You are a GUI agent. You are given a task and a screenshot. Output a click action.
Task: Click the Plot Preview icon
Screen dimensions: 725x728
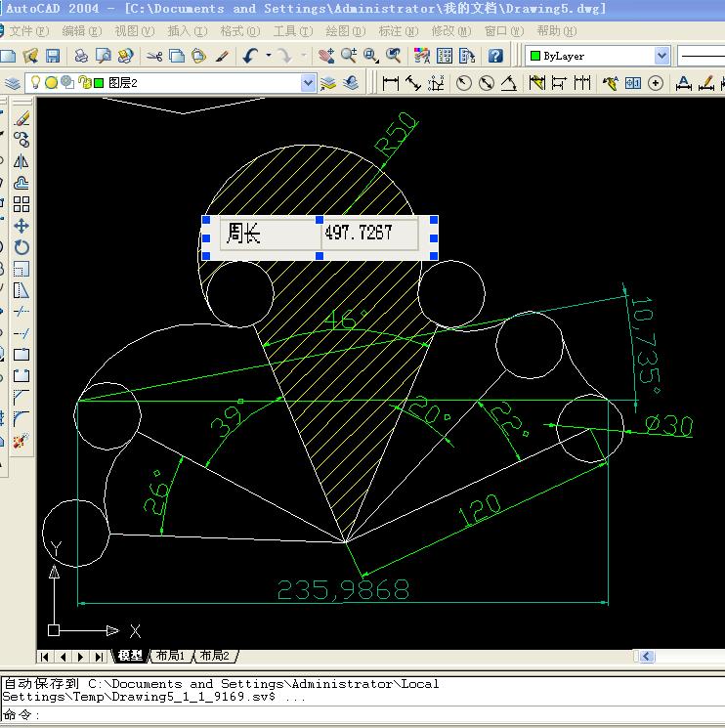(x=103, y=56)
